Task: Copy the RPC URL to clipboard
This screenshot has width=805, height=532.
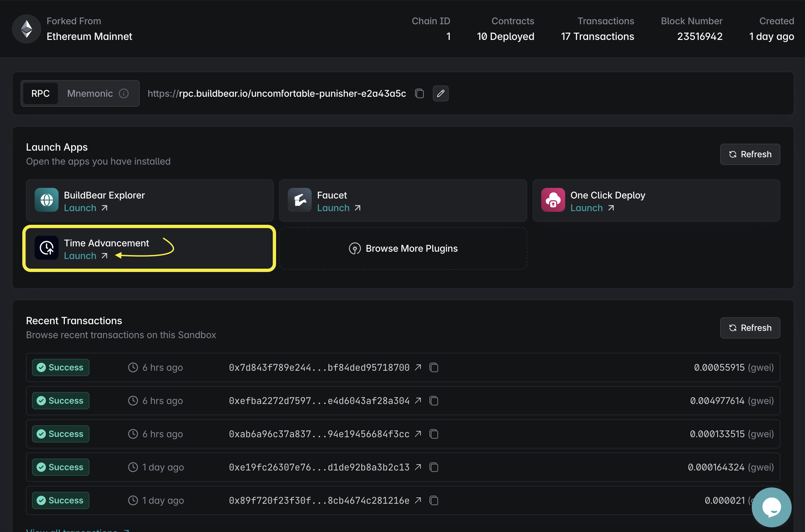Action: pos(419,93)
